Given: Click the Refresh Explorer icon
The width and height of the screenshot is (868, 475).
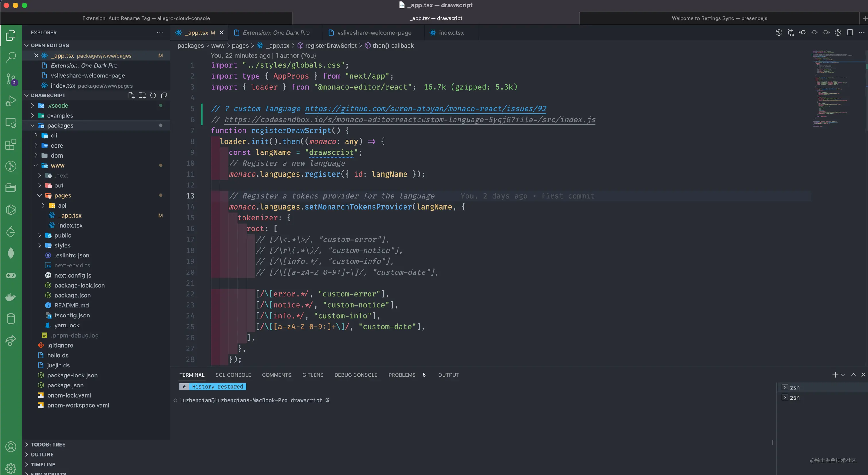Looking at the screenshot, I should click(x=153, y=95).
